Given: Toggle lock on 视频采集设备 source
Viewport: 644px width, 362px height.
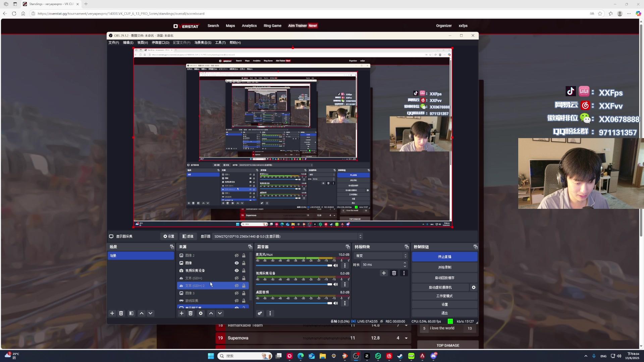Looking at the screenshot, I should tap(244, 270).
